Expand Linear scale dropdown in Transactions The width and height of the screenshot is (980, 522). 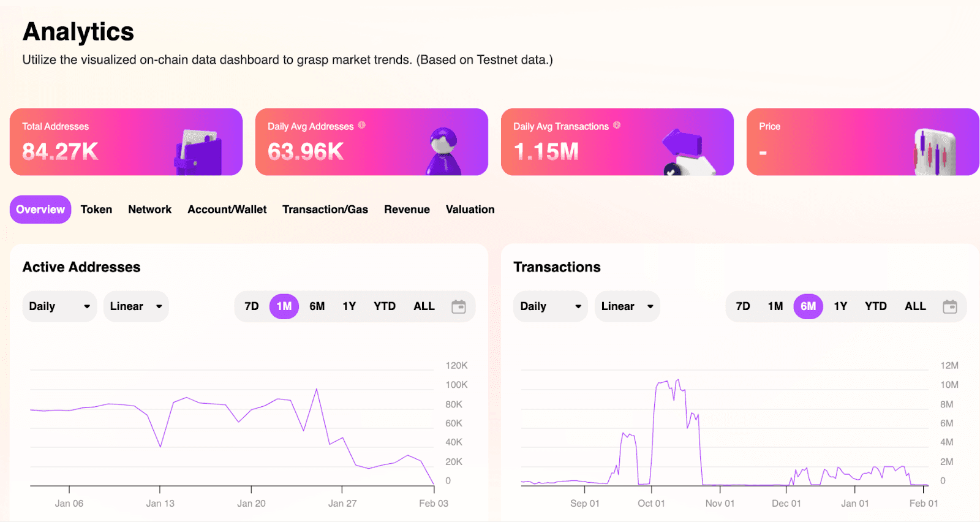coord(627,306)
